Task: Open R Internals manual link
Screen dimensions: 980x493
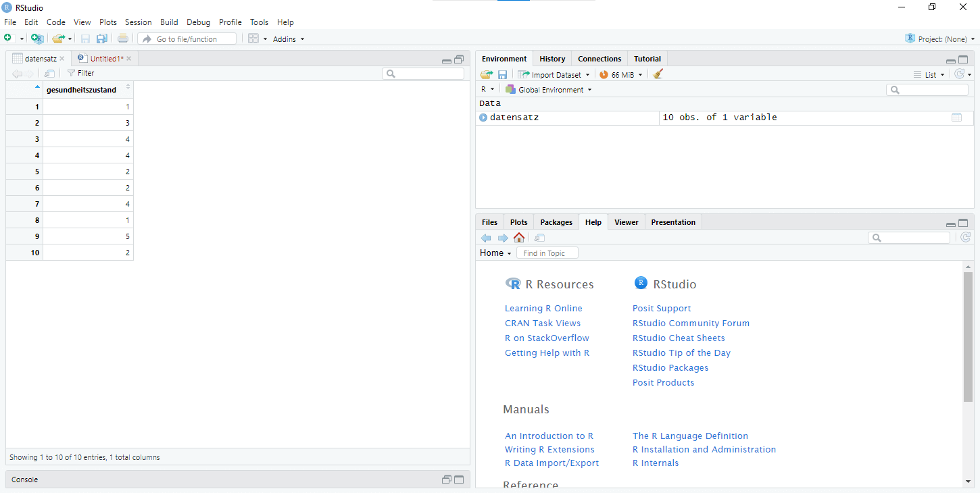Action: pos(656,463)
